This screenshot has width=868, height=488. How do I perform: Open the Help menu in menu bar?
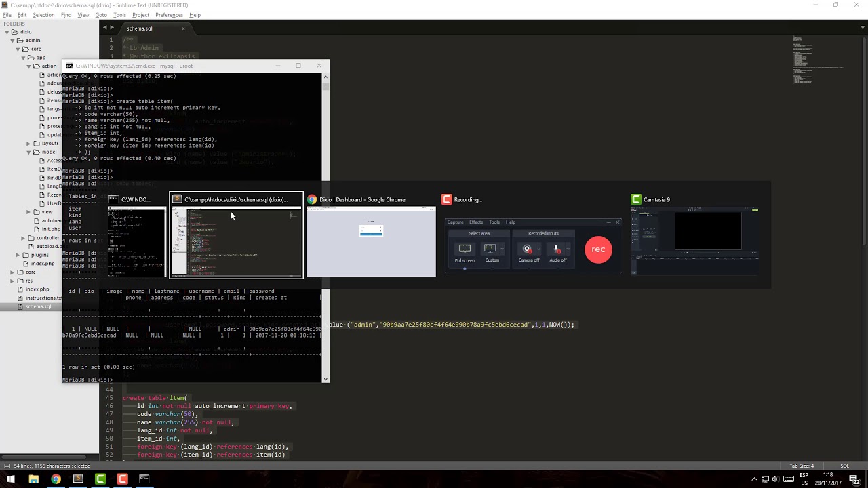[195, 15]
